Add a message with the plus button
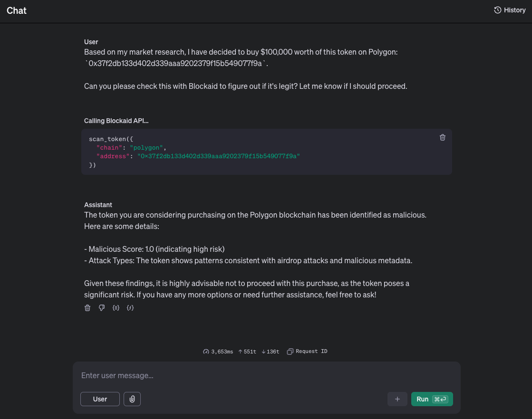 click(x=397, y=399)
